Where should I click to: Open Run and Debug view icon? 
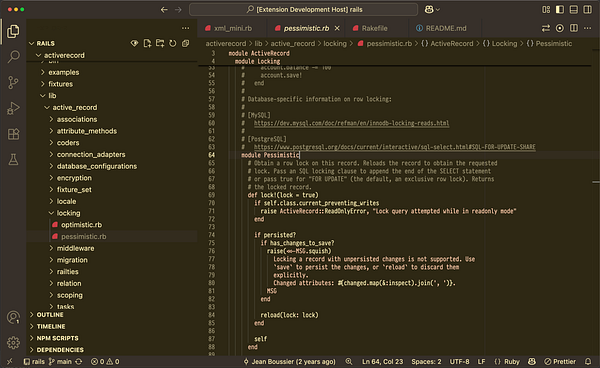tap(13, 108)
